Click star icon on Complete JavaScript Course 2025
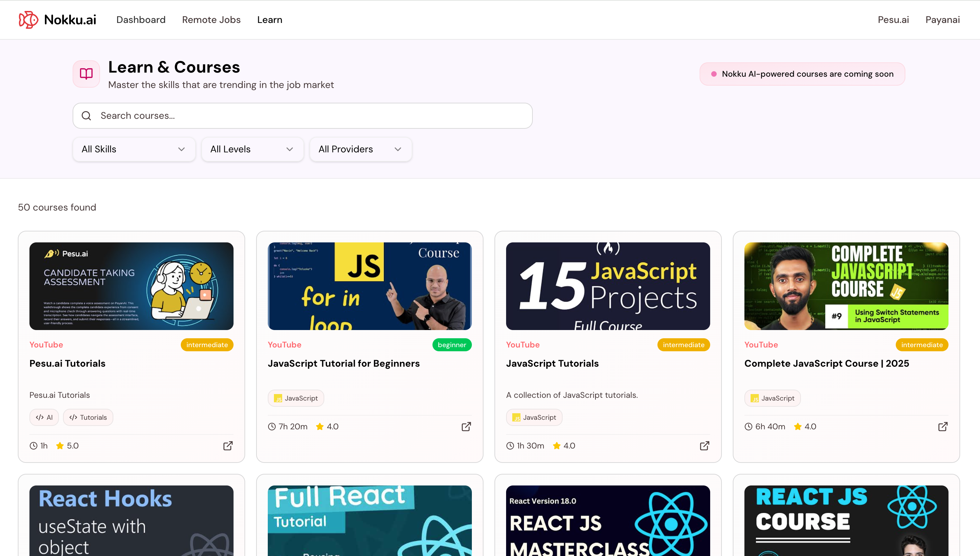 pyautogui.click(x=798, y=427)
